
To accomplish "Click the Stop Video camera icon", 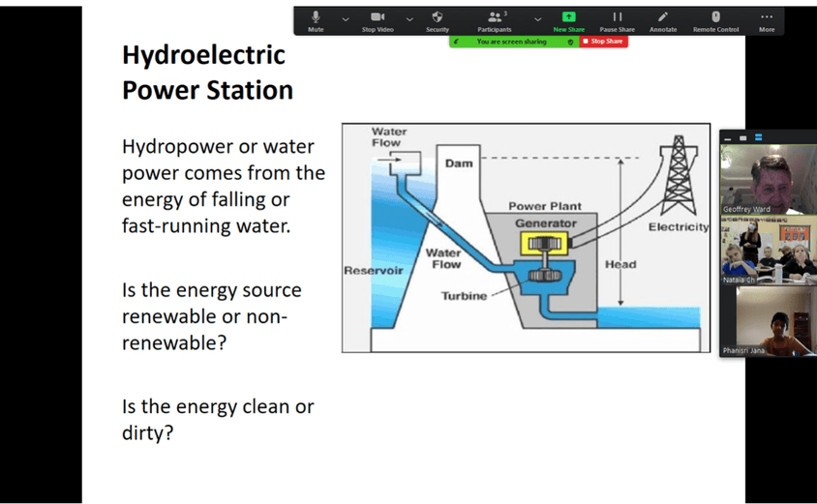I will tap(378, 19).
